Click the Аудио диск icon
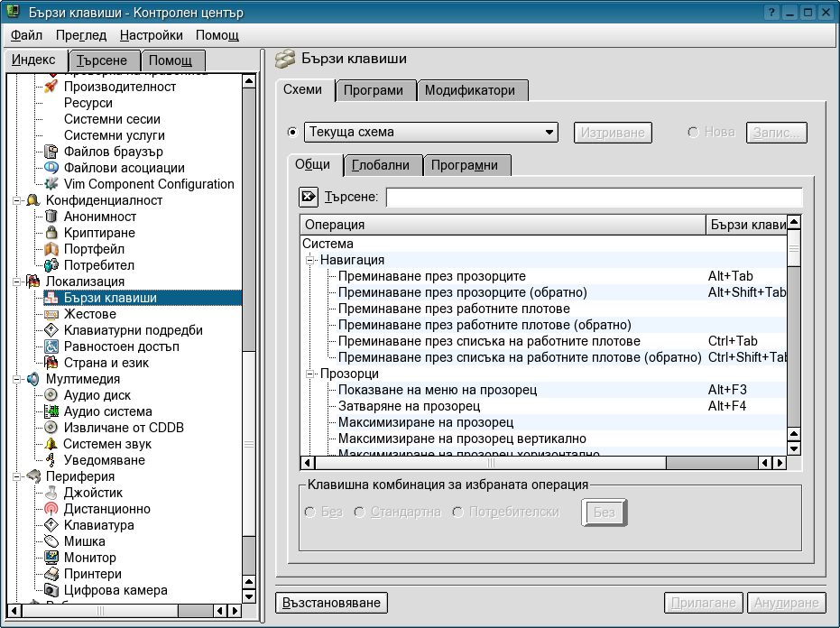Viewport: 840px width, 628px height. click(x=51, y=395)
